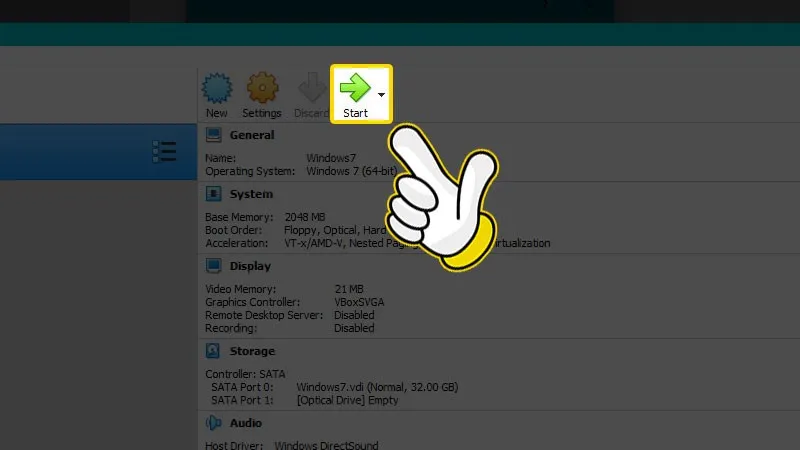
Task: Open the Settings gear icon
Action: pyautogui.click(x=262, y=90)
